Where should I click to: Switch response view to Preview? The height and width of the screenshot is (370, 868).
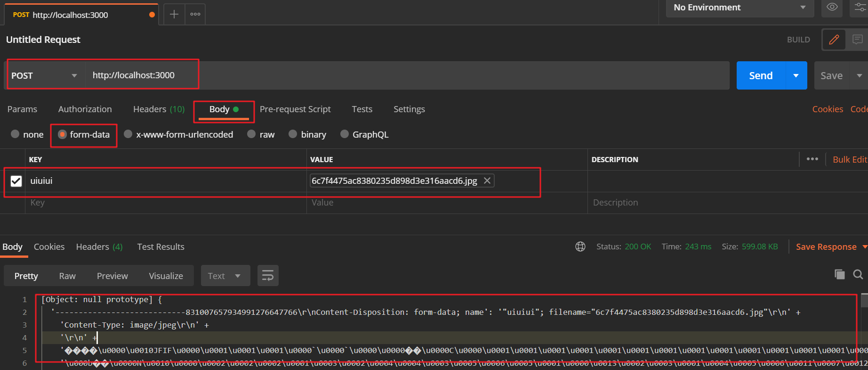click(x=112, y=276)
